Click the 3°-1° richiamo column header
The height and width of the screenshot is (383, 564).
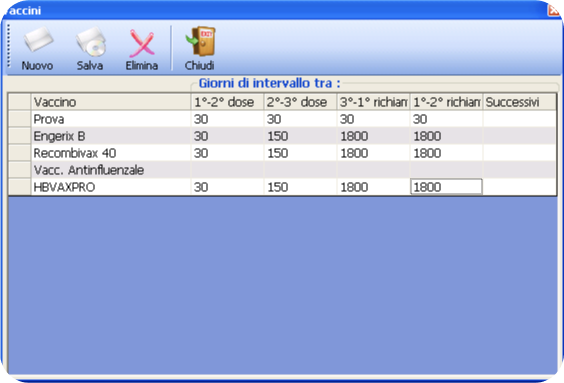click(373, 102)
